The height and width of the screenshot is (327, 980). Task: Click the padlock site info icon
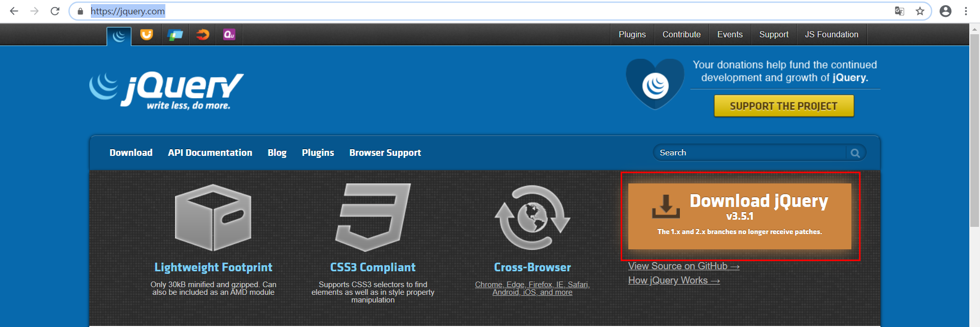[x=80, y=11]
